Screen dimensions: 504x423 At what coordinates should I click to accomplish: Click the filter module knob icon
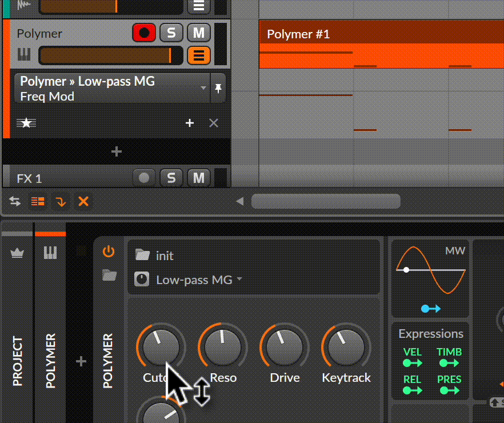(x=142, y=279)
